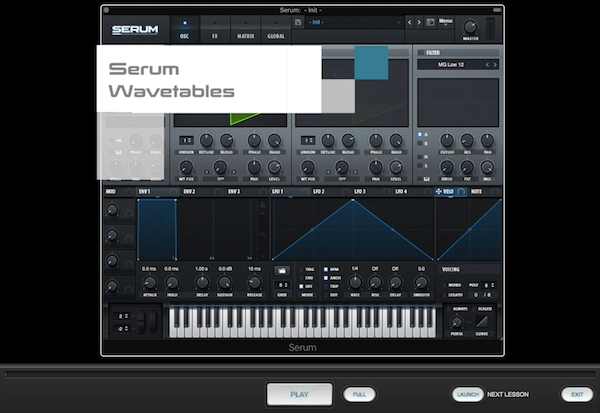
Task: Switch to the MATRIX tab
Action: point(245,29)
